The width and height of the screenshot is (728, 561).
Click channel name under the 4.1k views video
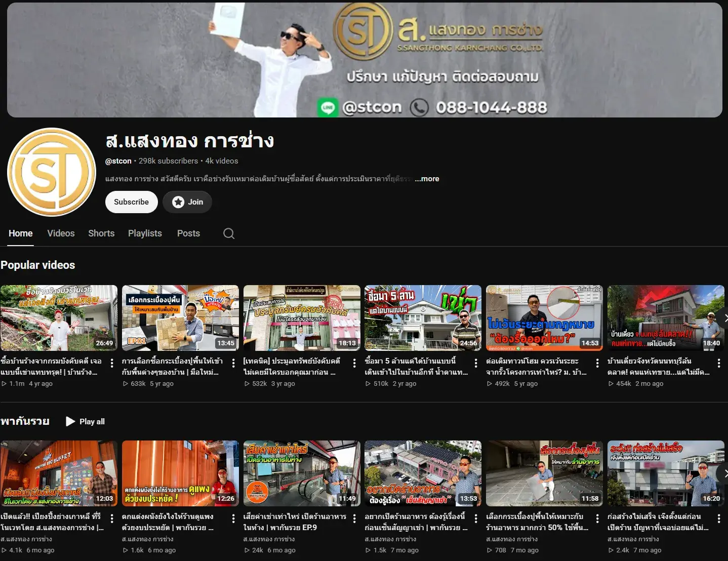click(26, 539)
